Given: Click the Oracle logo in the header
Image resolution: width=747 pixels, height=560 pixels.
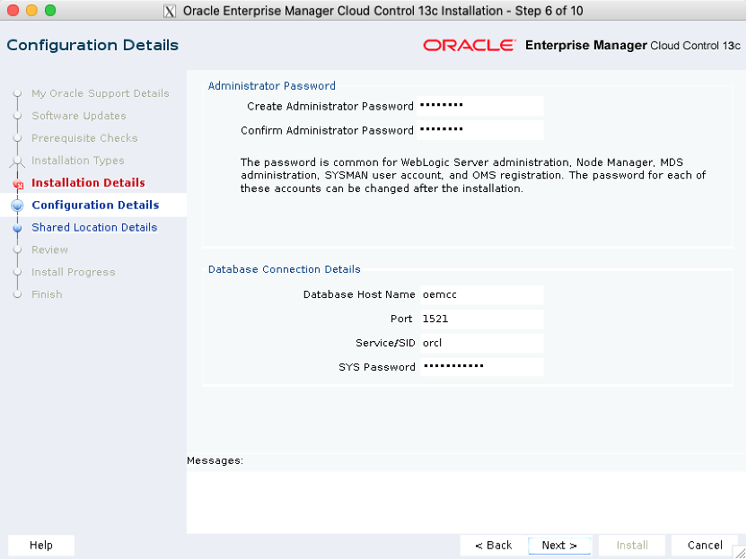Looking at the screenshot, I should (x=470, y=45).
